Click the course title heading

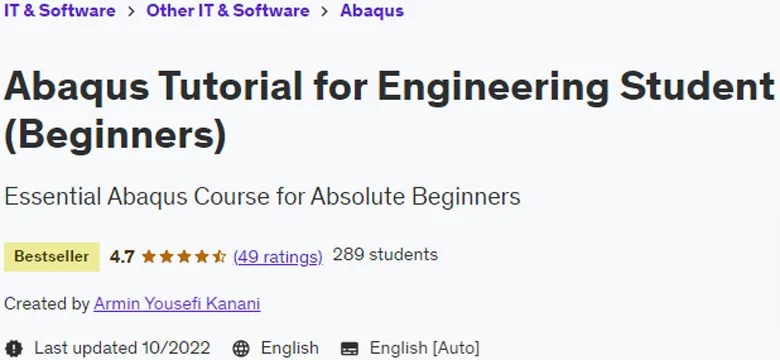[x=389, y=110]
